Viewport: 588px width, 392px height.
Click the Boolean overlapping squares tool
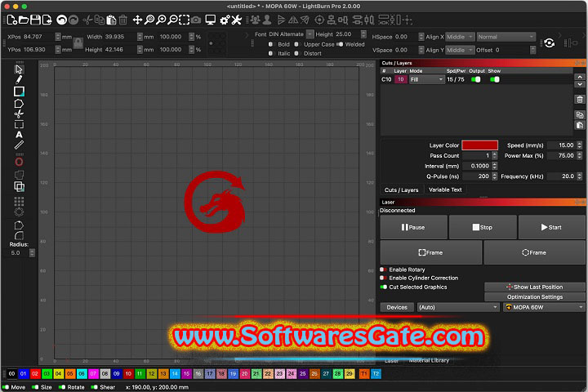pos(19,186)
